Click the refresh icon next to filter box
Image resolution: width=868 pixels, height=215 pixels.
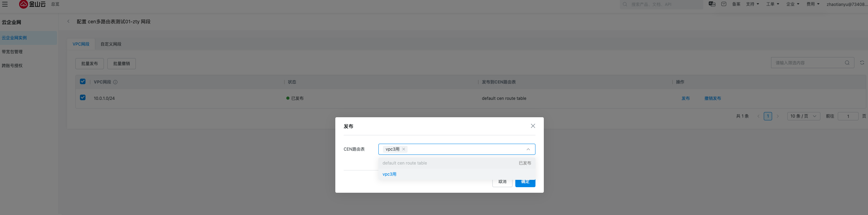pos(862,63)
